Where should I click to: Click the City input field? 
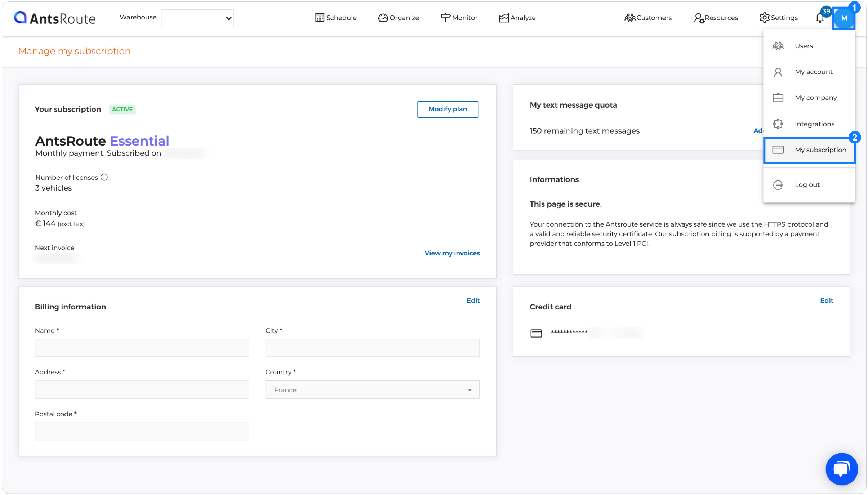373,348
